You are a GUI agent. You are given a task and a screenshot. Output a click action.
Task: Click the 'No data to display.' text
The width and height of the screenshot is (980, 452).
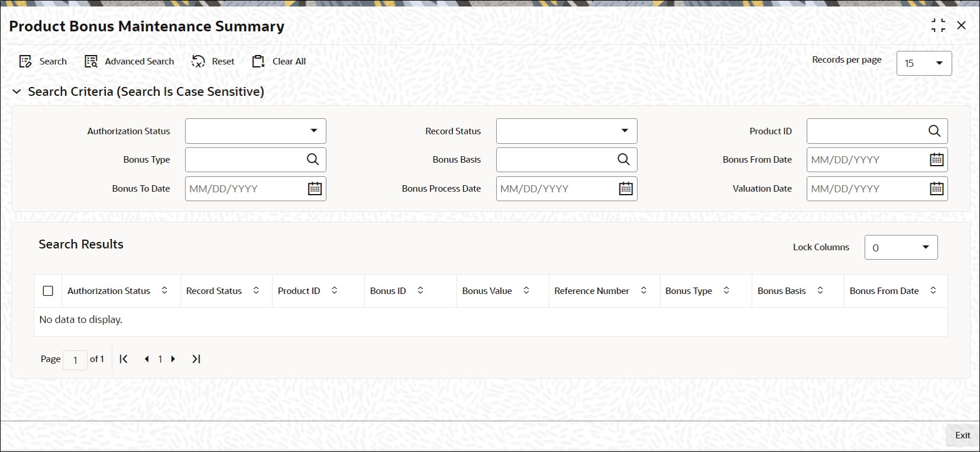[x=81, y=319]
